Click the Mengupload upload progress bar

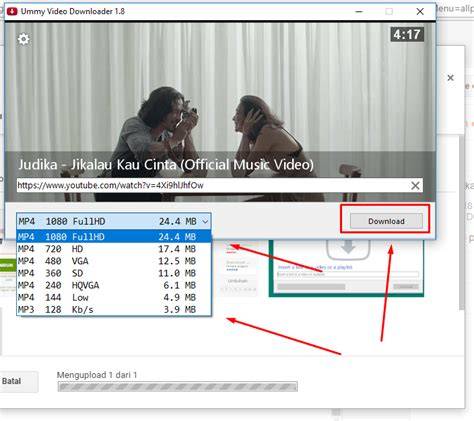tap(177, 387)
